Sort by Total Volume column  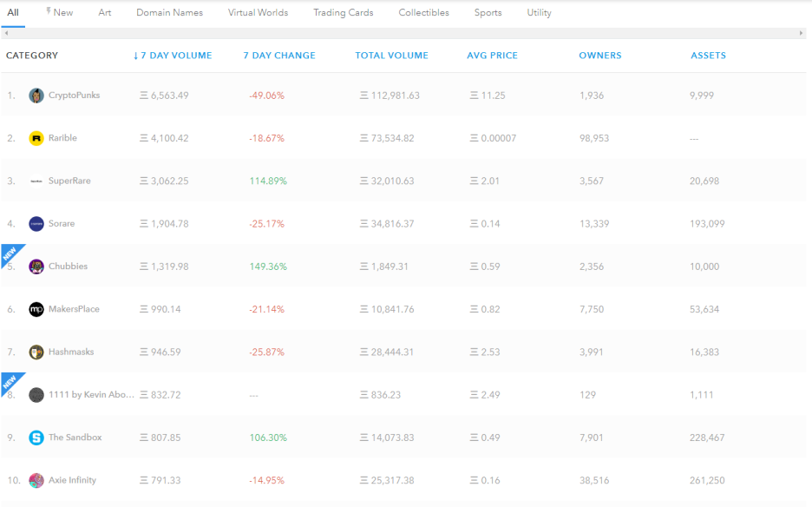coord(391,56)
